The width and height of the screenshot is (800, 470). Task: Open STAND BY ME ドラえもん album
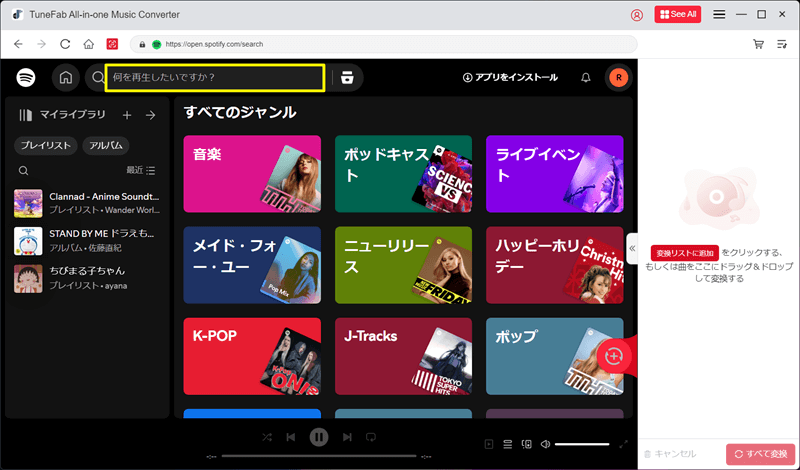(x=87, y=241)
